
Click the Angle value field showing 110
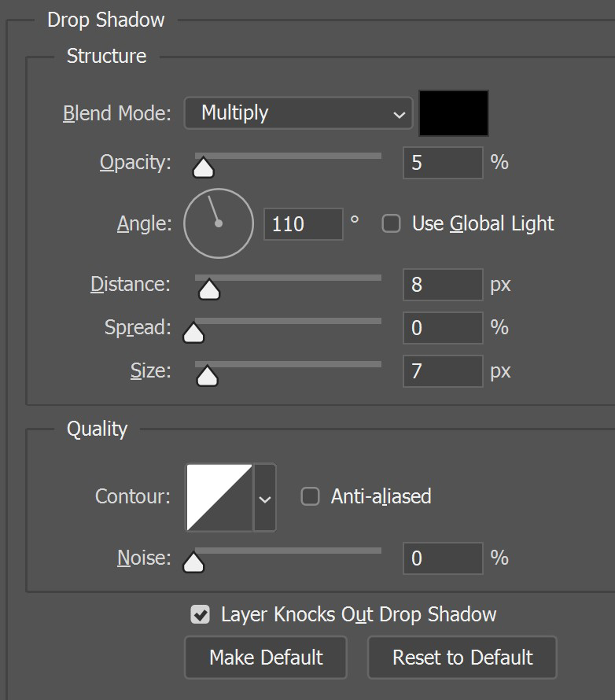coord(303,223)
